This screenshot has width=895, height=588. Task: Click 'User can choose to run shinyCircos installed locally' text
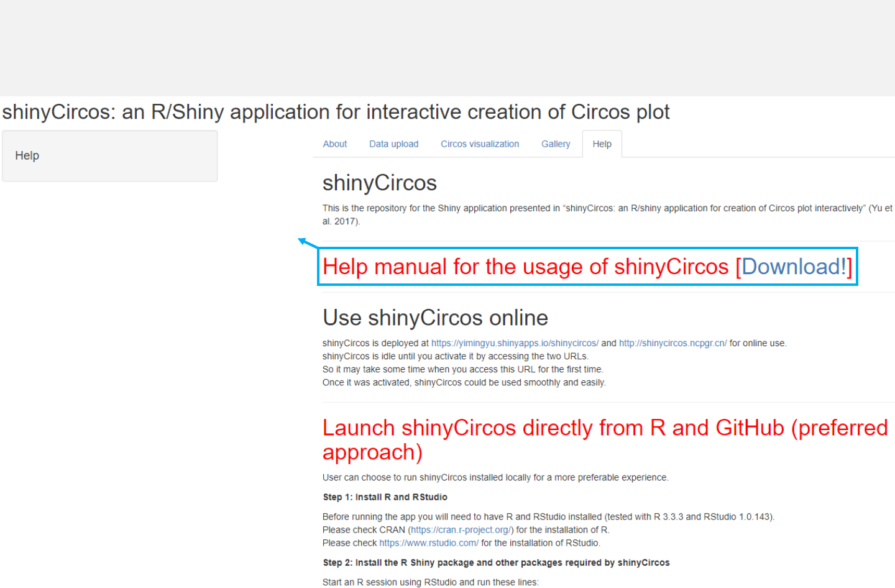[x=495, y=477]
